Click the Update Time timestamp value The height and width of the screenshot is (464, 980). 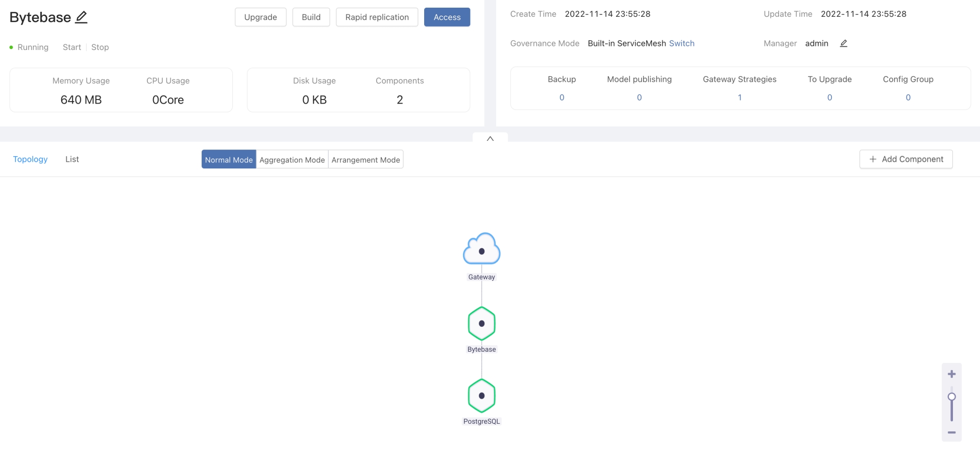pos(864,14)
